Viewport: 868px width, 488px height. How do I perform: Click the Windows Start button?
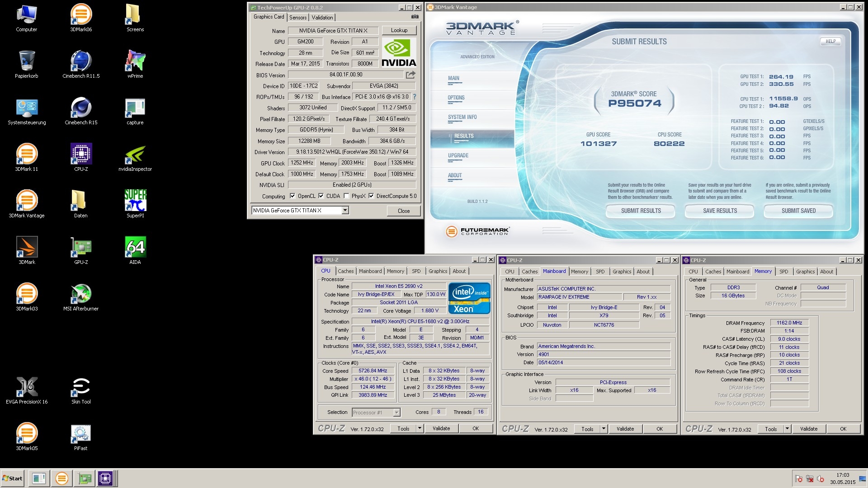pos(12,479)
